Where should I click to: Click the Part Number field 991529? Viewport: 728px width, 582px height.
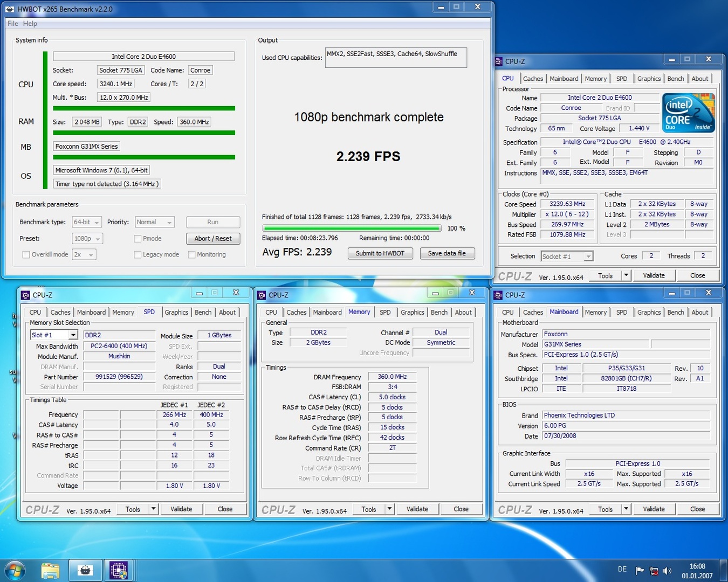click(x=119, y=377)
